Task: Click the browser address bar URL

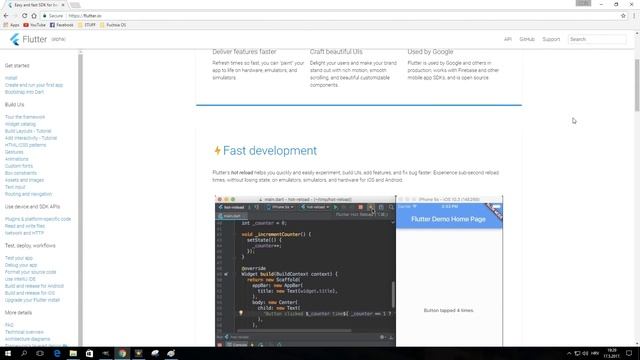Action: pyautogui.click(x=85, y=16)
